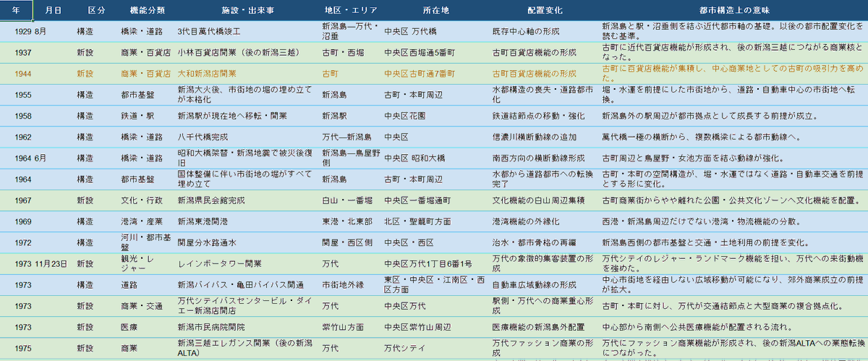Select the cell 紫竹山方面
This screenshot has height=361, width=868.
[350, 326]
